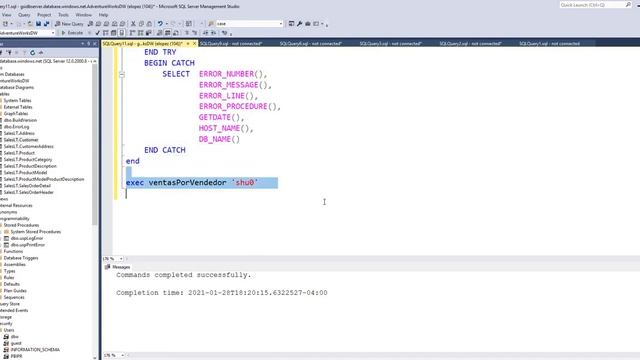The width and height of the screenshot is (640, 360).
Task: Click the Paste icon in toolbar
Action: coord(149,24)
